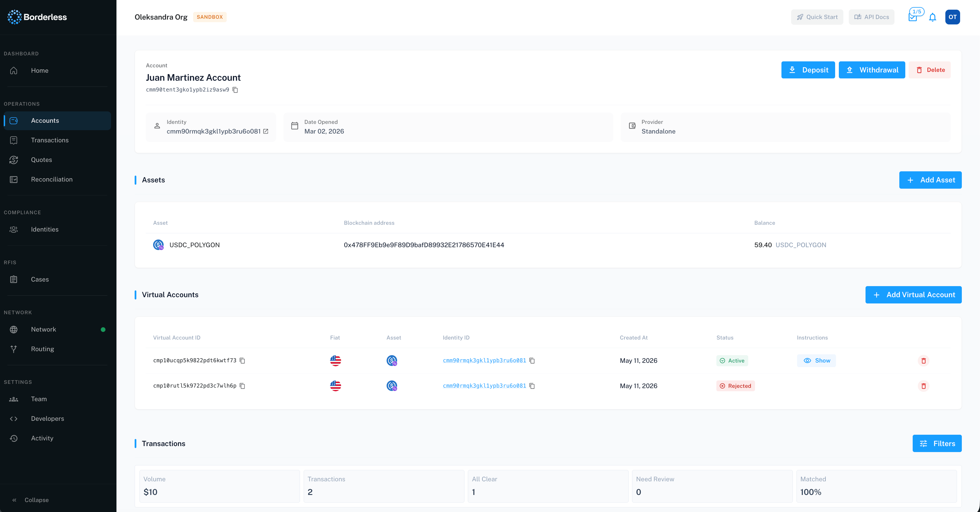Click the Rejected status badge
The height and width of the screenshot is (512, 980).
coord(735,386)
